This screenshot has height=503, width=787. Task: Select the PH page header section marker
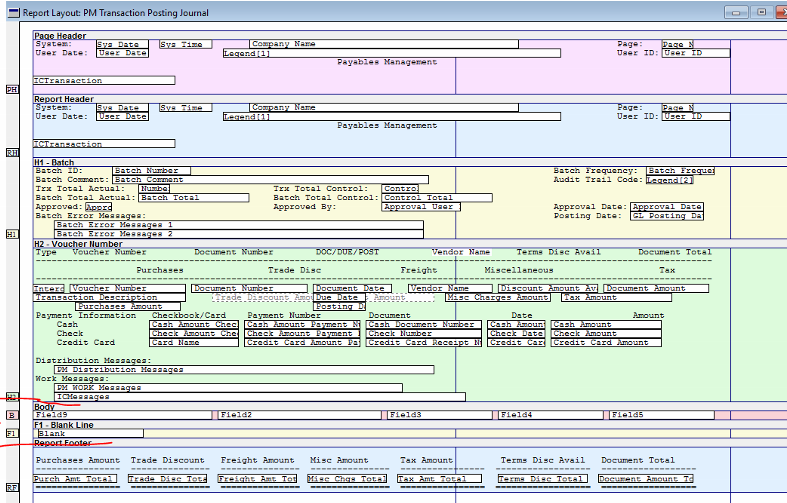pos(12,89)
